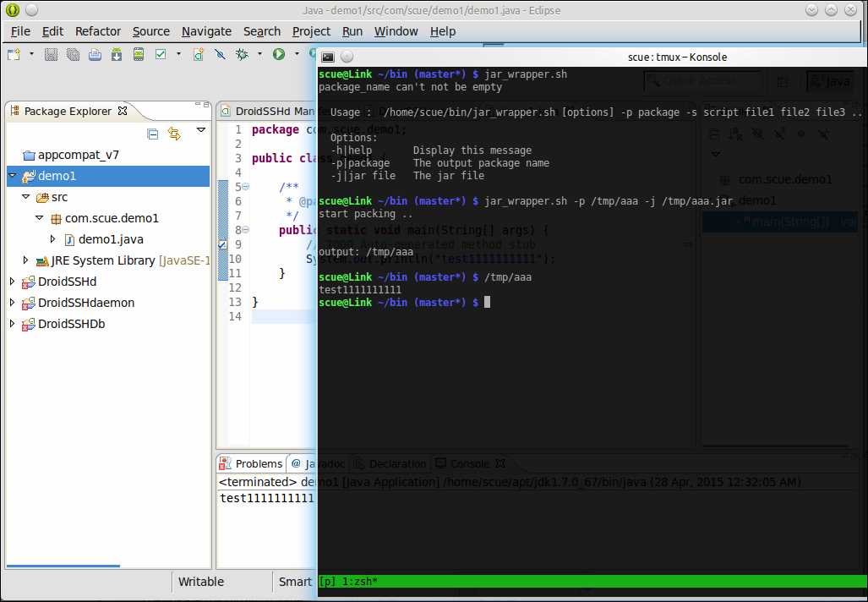Open the Source menu
This screenshot has height=602, width=868.
pos(151,31)
